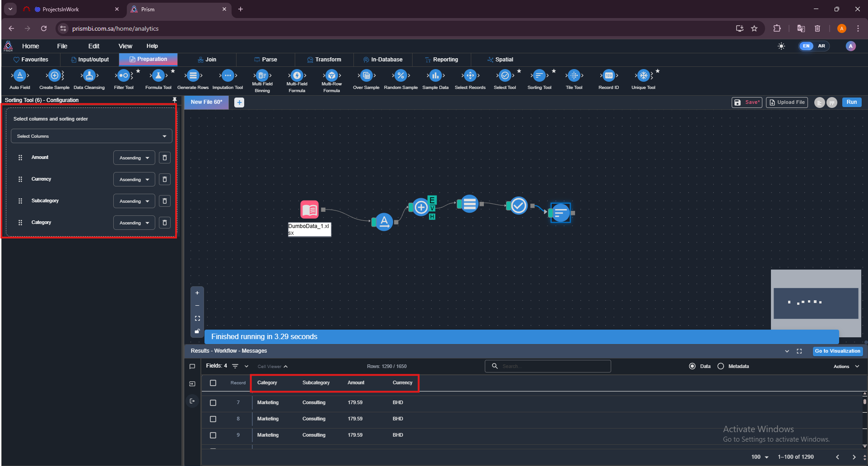Open the File menu
Viewport: 868px width, 466px height.
click(x=62, y=46)
